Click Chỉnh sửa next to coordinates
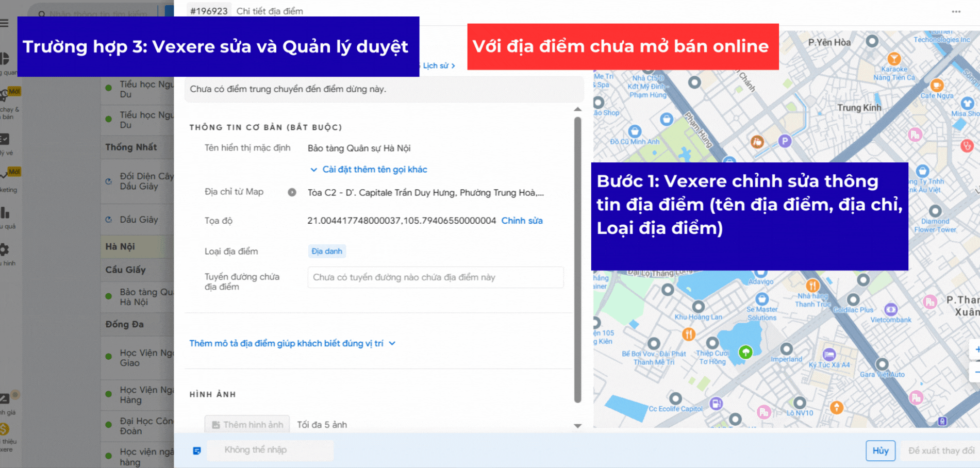The height and width of the screenshot is (468, 980). (x=522, y=221)
